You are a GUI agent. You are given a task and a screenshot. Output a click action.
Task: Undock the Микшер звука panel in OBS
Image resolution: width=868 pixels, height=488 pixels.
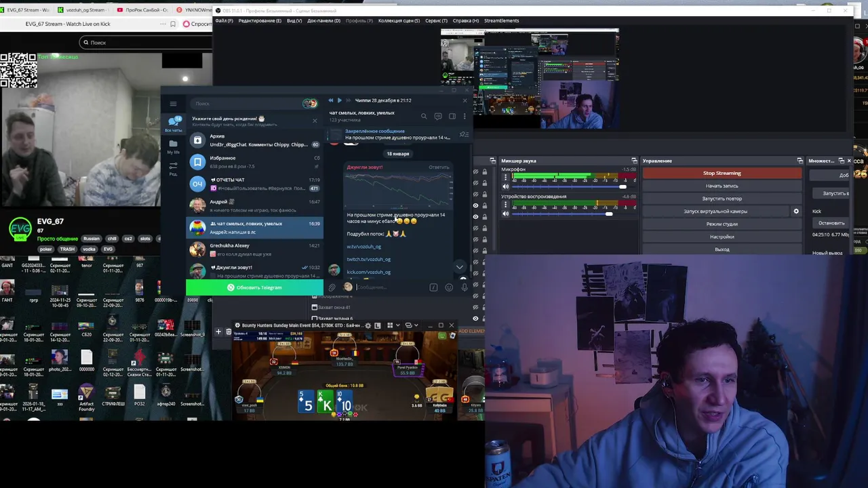(x=633, y=161)
